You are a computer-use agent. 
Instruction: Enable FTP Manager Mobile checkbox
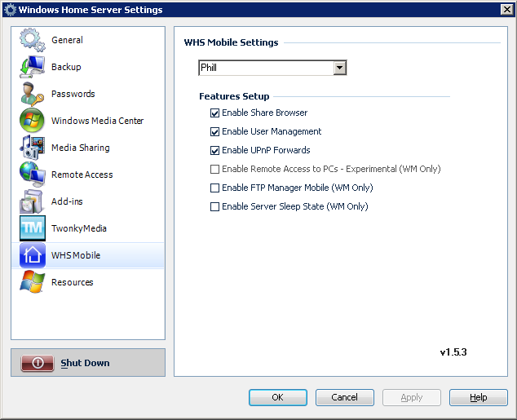click(x=214, y=188)
